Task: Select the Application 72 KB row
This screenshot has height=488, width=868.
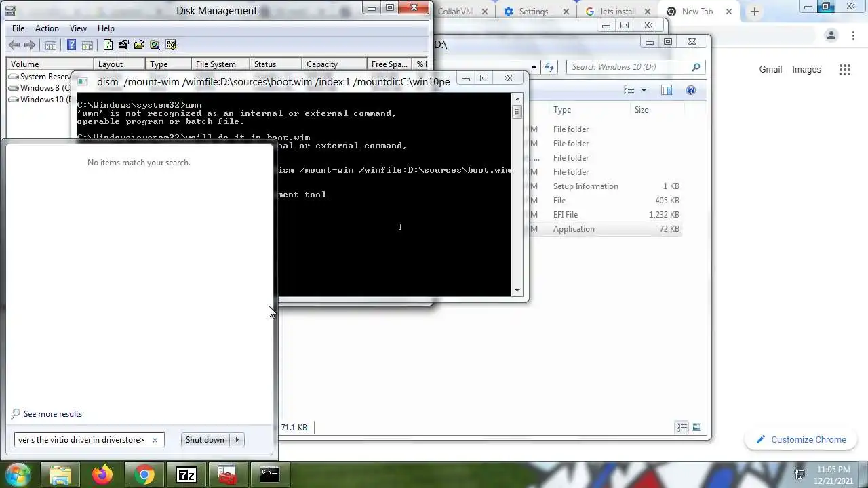Action: click(606, 229)
